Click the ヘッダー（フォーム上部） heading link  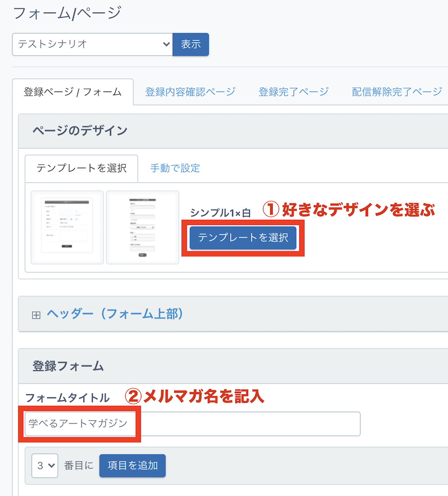point(115,314)
